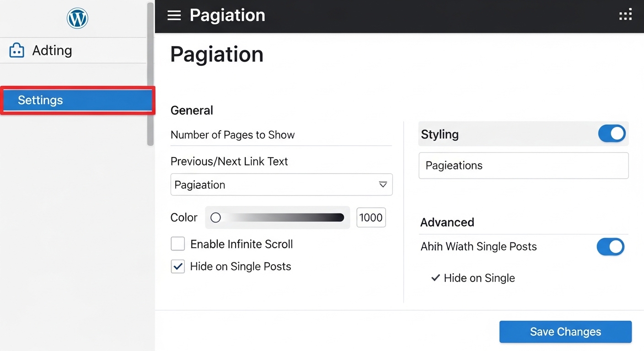Click the Color value field showing 1000
Screen dimensions: 644x351
[371, 218]
